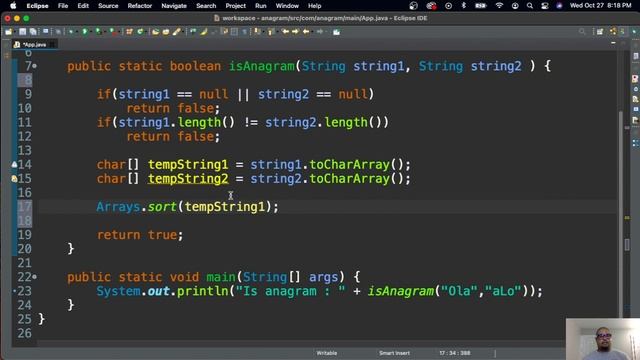Minimize the editor area

(x=613, y=43)
